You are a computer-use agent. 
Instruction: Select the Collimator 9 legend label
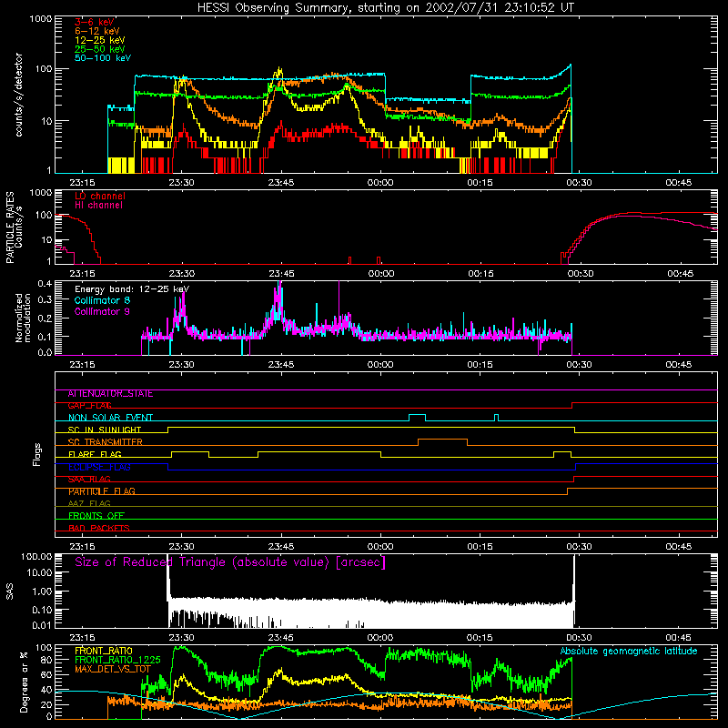click(102, 311)
